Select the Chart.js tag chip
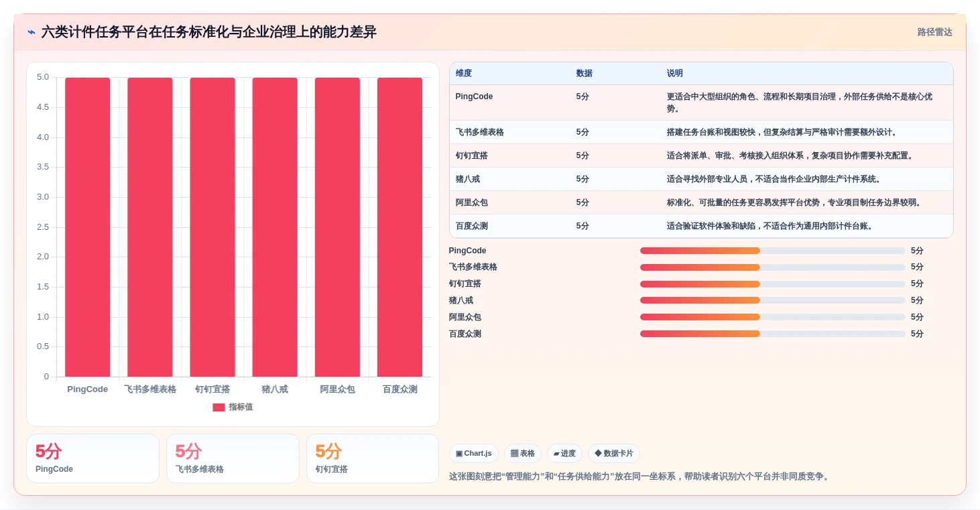This screenshot has height=510, width=980. click(x=474, y=454)
